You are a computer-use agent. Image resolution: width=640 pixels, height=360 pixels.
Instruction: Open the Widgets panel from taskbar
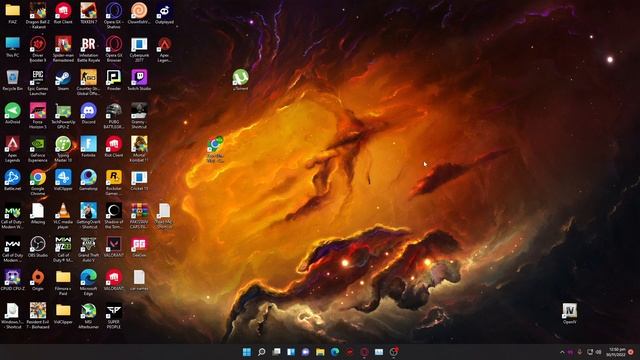click(291, 352)
